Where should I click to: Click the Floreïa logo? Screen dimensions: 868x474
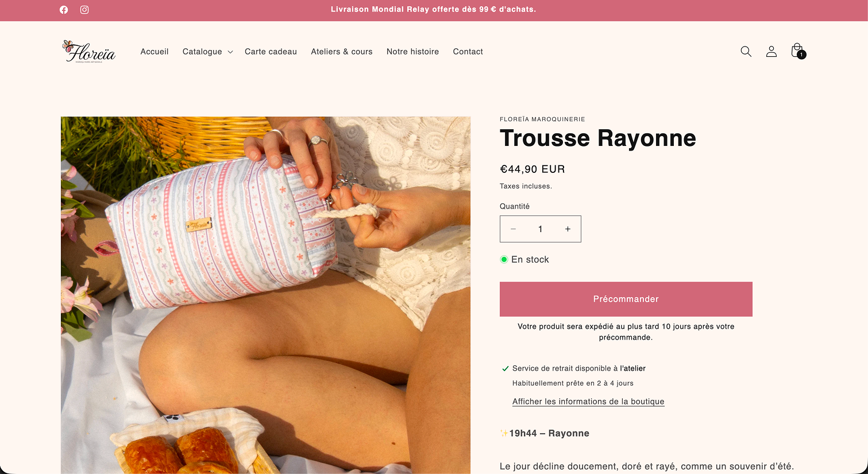(x=89, y=51)
